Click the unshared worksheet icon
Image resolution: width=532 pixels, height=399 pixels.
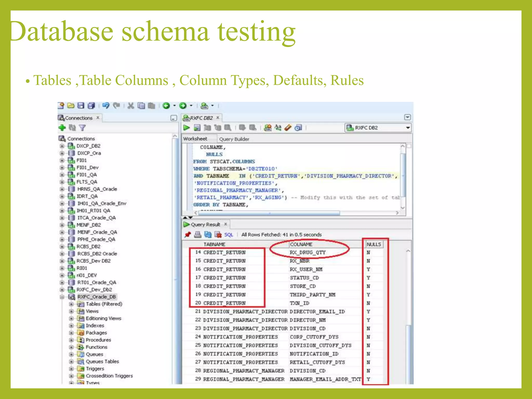click(268, 128)
